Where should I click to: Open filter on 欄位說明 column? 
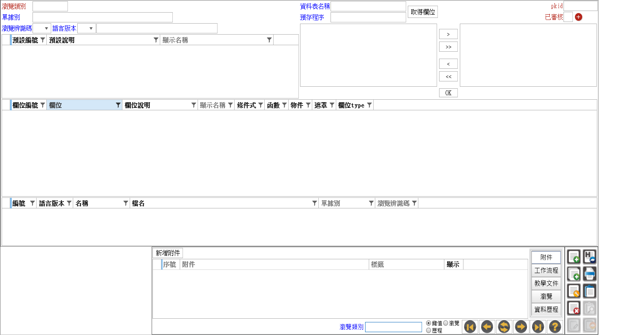coord(194,105)
